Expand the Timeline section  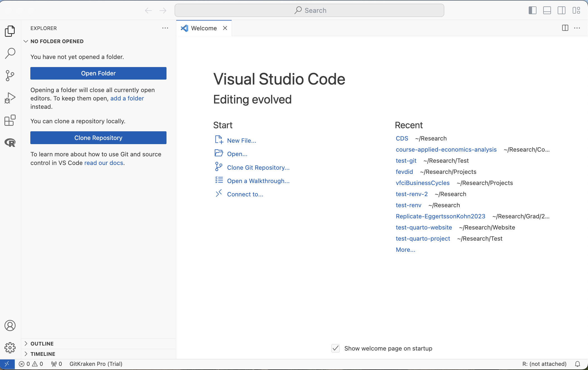43,354
